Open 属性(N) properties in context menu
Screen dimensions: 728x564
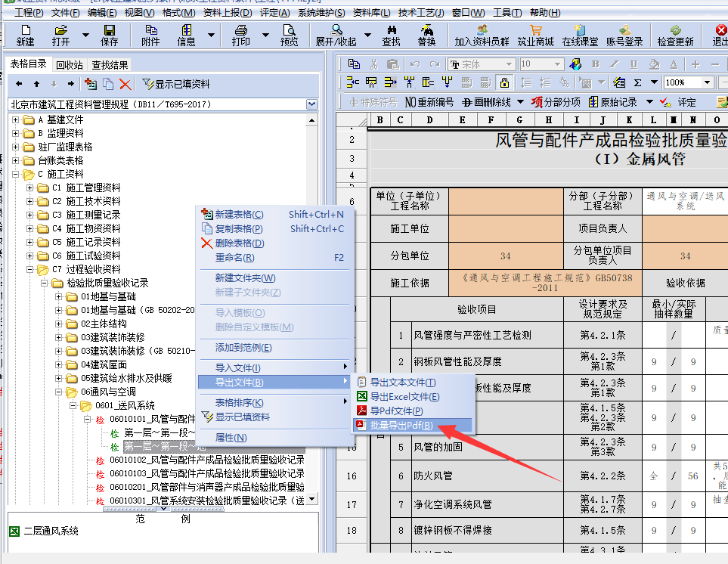(x=274, y=438)
